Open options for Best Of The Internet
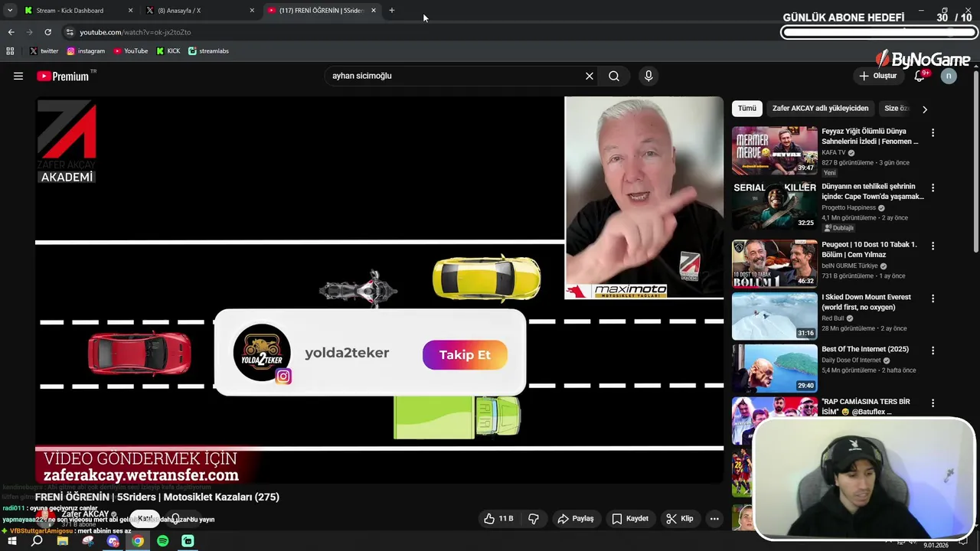Image resolution: width=980 pixels, height=551 pixels. point(933,350)
